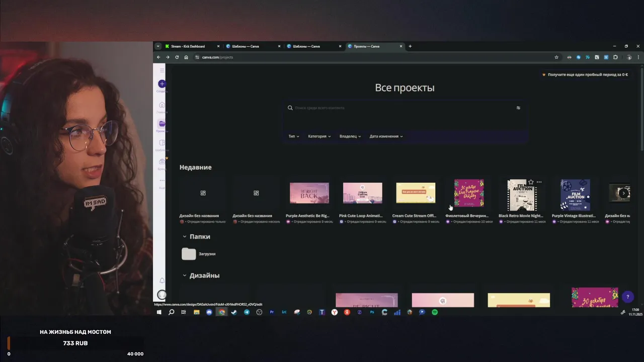The width and height of the screenshot is (644, 362).
Task: Open the Дата изменения filter dropdown
Action: (386, 136)
